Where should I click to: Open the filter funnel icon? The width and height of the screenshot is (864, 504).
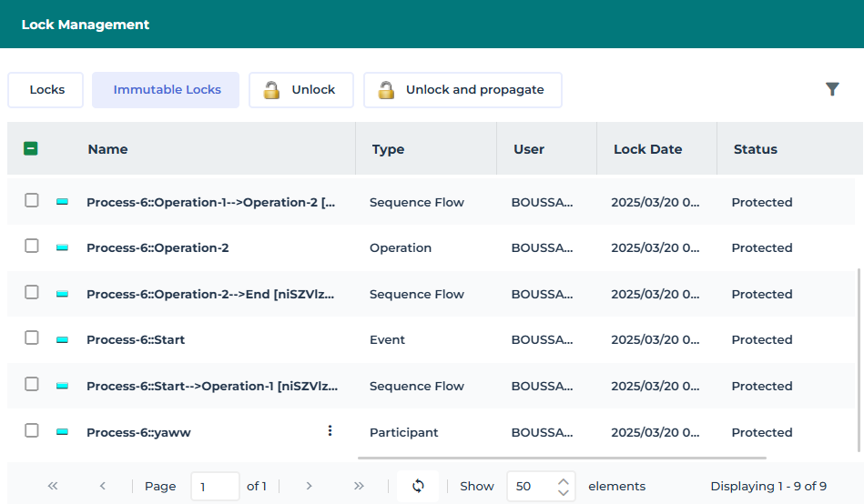tap(832, 89)
